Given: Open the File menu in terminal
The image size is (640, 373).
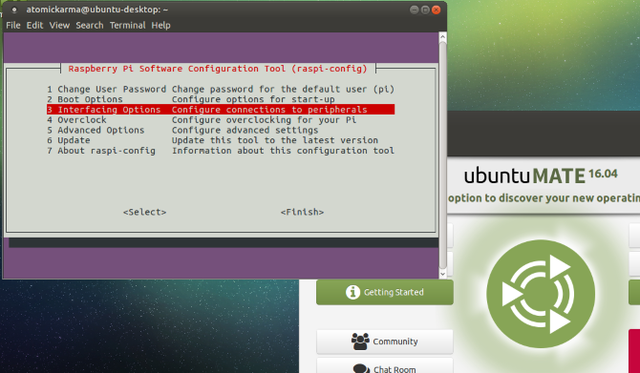Looking at the screenshot, I should 13,25.
